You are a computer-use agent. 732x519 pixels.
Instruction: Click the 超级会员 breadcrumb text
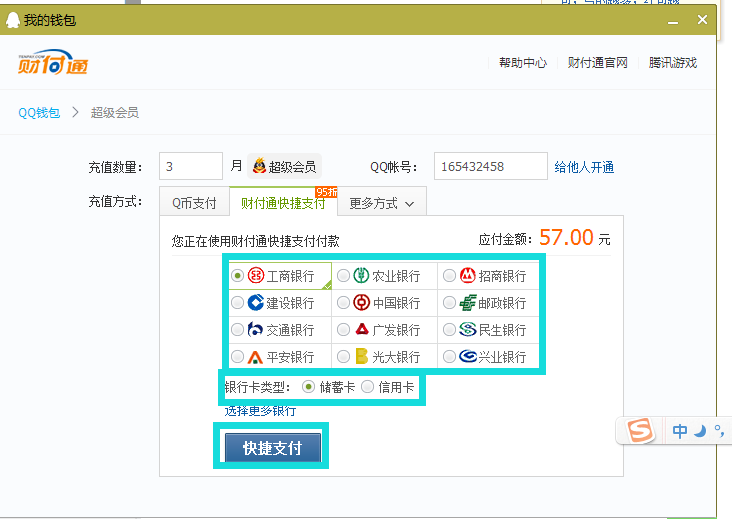tap(115, 112)
